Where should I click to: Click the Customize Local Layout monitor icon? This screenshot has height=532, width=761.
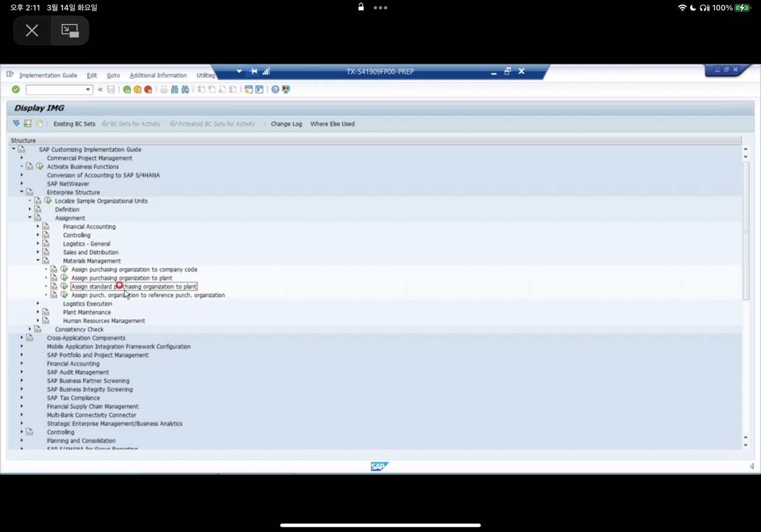coord(286,89)
